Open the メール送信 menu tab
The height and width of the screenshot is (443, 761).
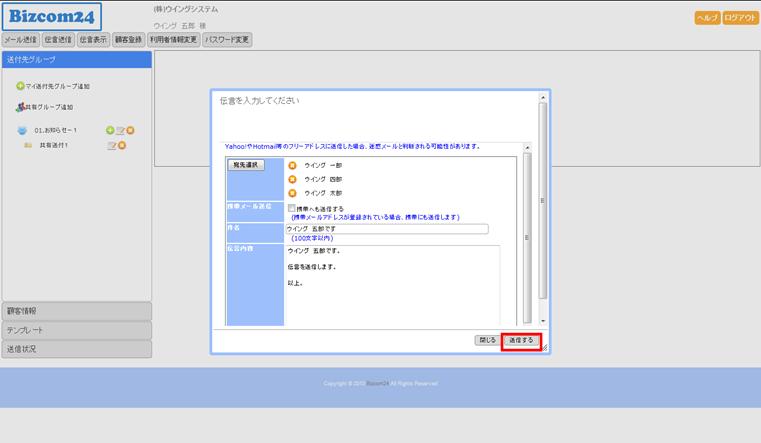(x=21, y=40)
